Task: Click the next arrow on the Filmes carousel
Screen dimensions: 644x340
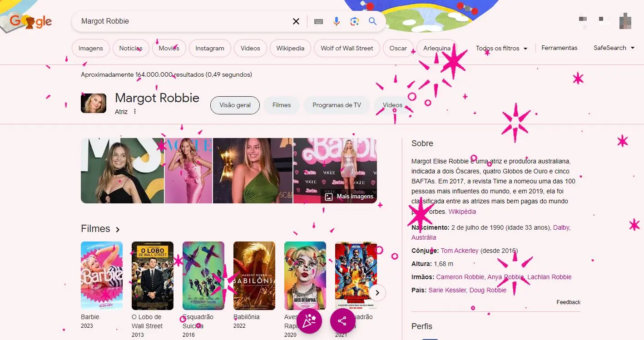Action: click(377, 293)
